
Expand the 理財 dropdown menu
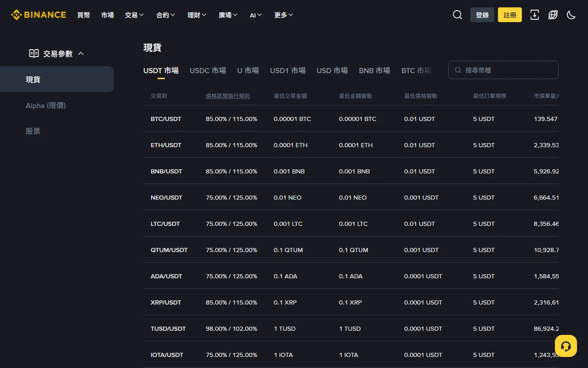click(197, 15)
